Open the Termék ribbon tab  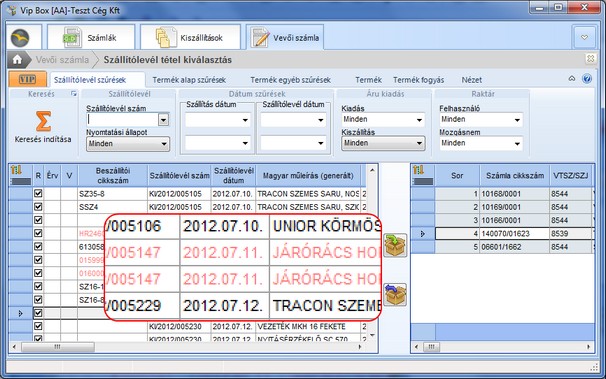click(368, 80)
